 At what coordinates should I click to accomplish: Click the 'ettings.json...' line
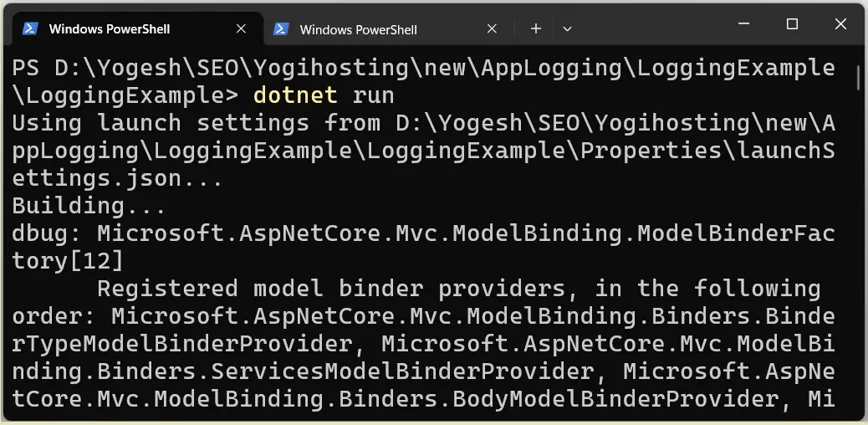pos(117,178)
